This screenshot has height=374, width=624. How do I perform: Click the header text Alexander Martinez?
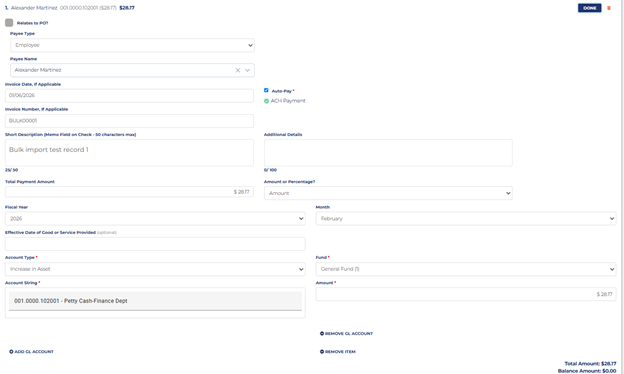point(34,8)
